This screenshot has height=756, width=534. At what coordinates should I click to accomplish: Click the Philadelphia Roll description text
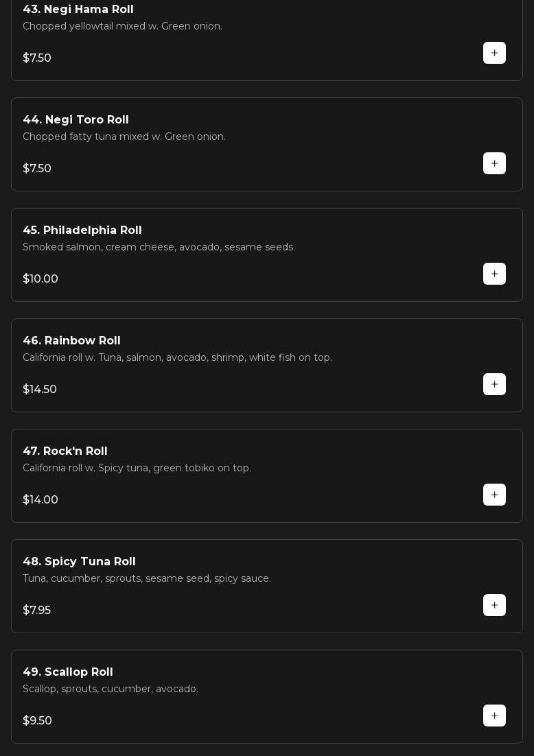point(159,247)
